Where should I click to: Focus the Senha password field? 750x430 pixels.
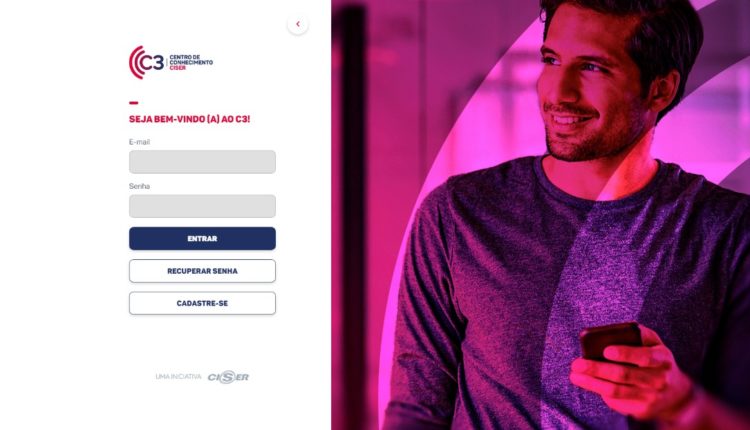(x=202, y=206)
